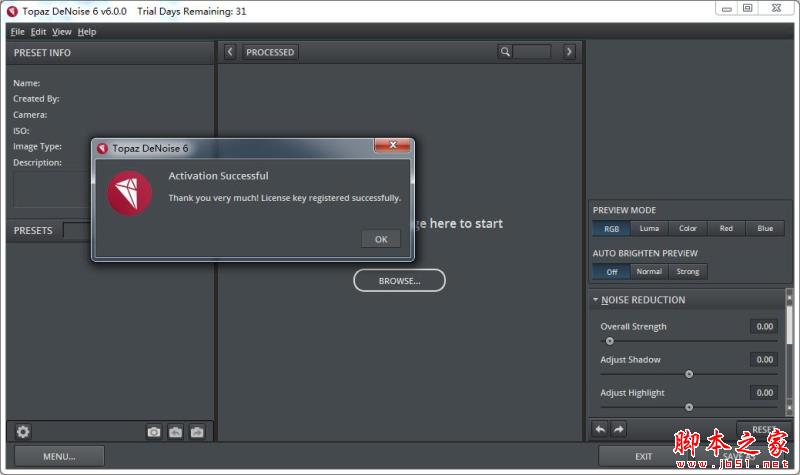Open the File menu
Image resolution: width=800 pixels, height=475 pixels.
click(x=17, y=32)
